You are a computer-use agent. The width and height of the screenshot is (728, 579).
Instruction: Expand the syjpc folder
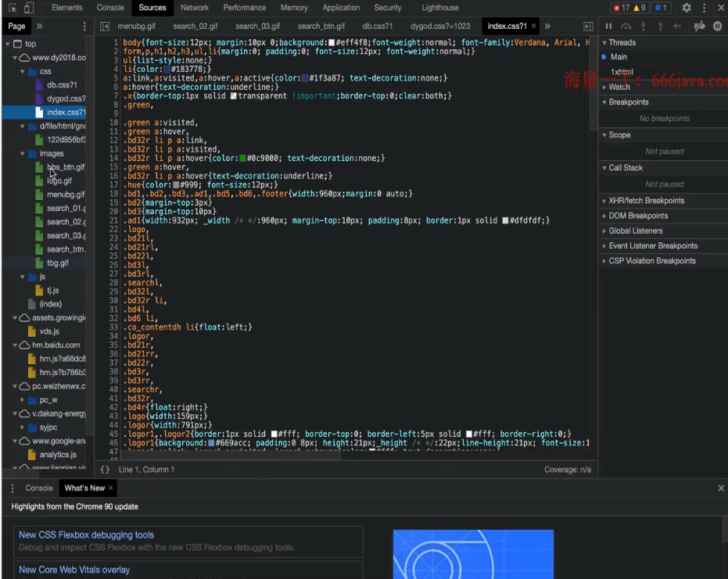click(22, 427)
